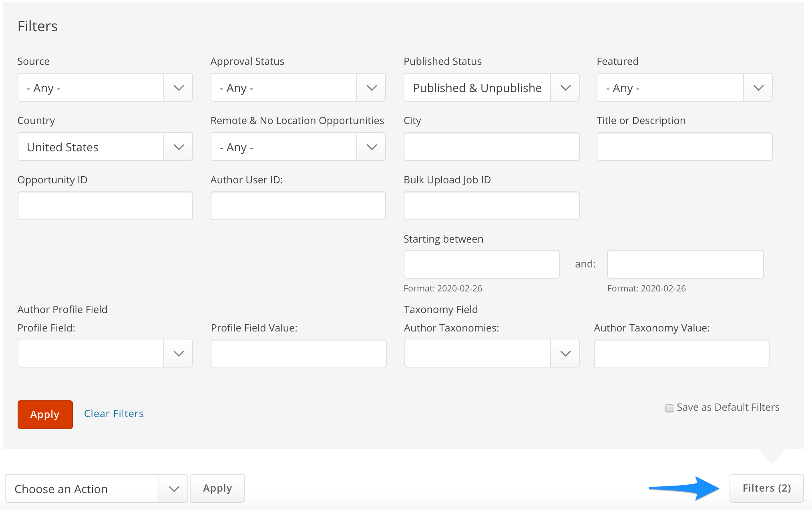Screen dimensions: 812x510
Task: Open Remote & No Location Opportunities dropdown
Action: (298, 147)
